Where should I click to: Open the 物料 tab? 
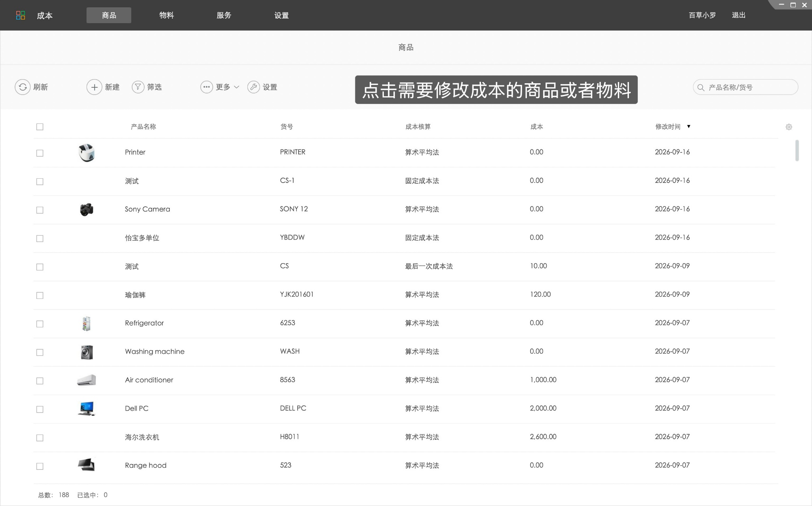[167, 15]
